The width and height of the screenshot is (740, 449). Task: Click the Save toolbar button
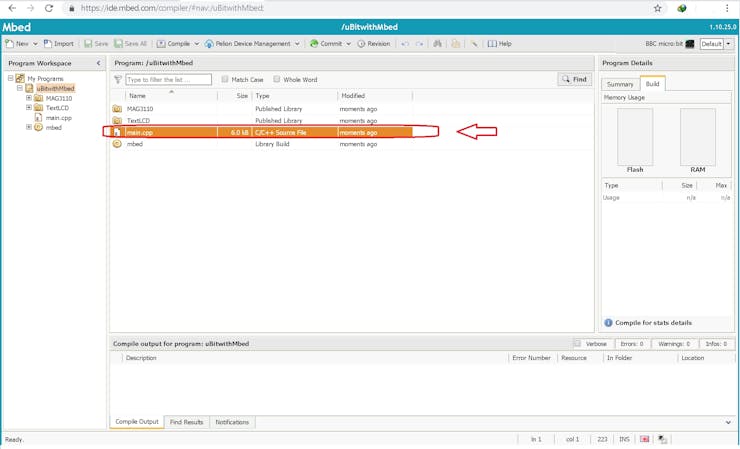tap(96, 43)
